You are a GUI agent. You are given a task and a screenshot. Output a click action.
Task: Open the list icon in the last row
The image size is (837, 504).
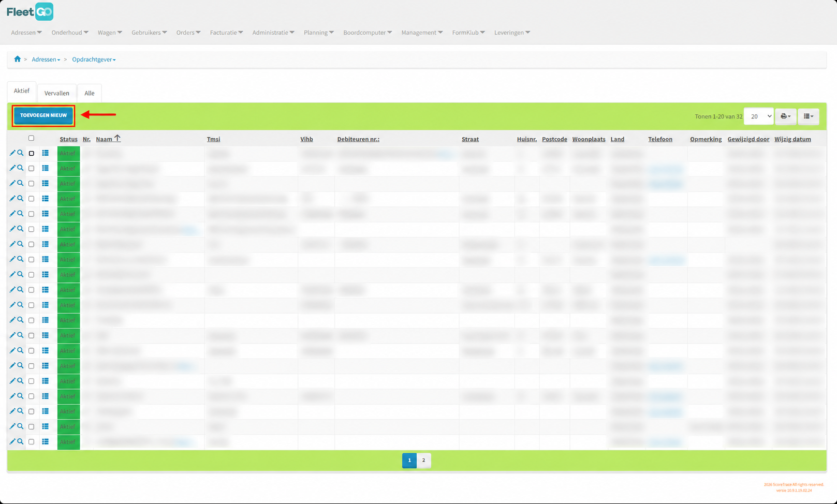click(46, 441)
